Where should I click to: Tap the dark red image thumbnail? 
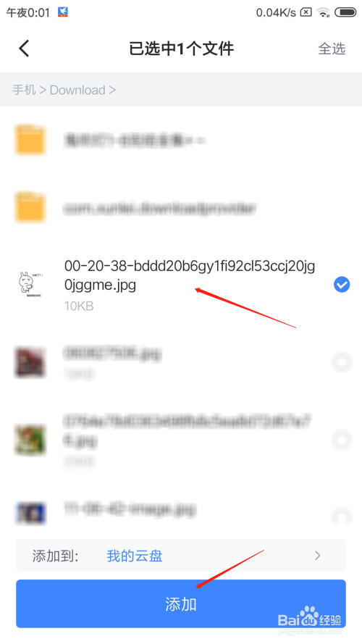click(30, 362)
